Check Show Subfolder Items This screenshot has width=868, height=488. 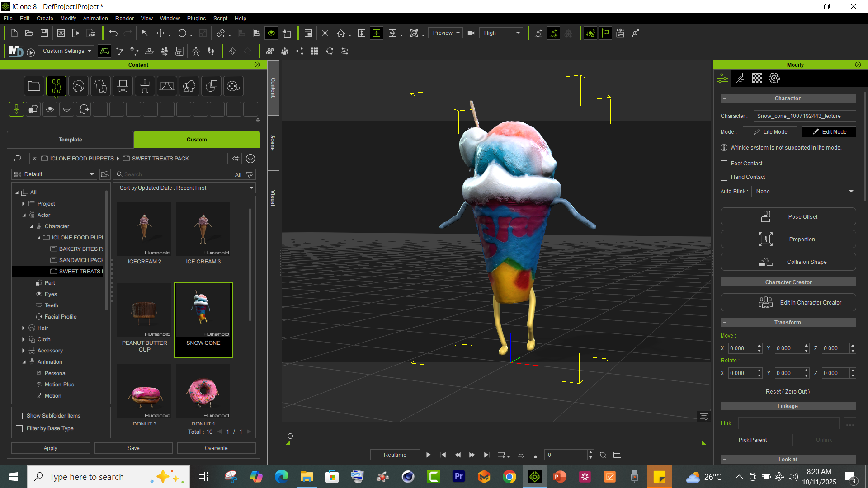click(19, 416)
